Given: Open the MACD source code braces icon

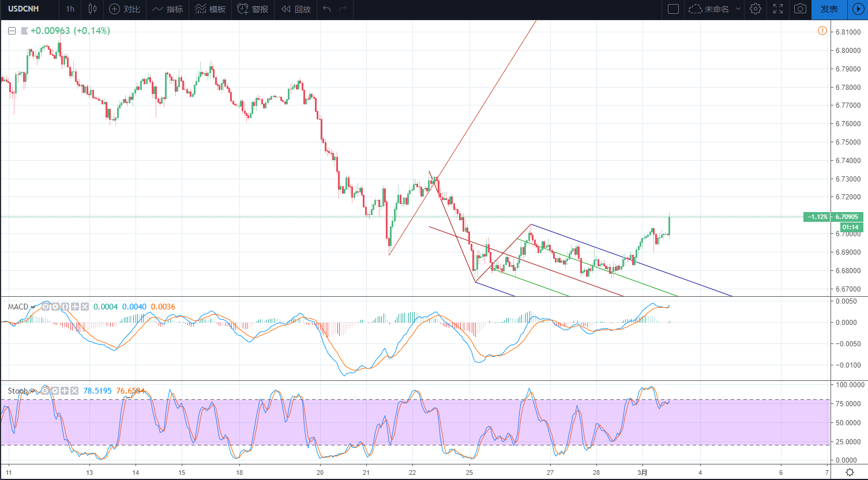Looking at the screenshot, I should (65, 307).
